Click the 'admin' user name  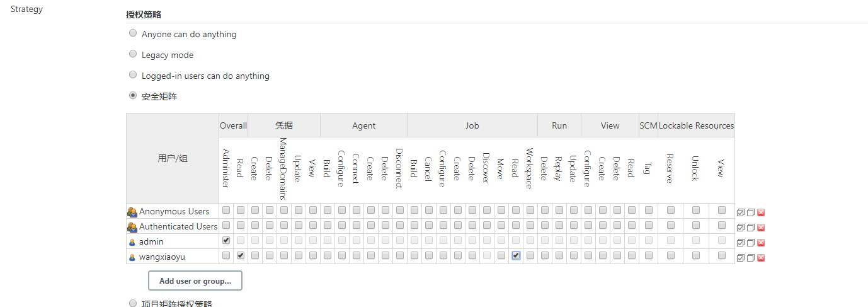[151, 242]
